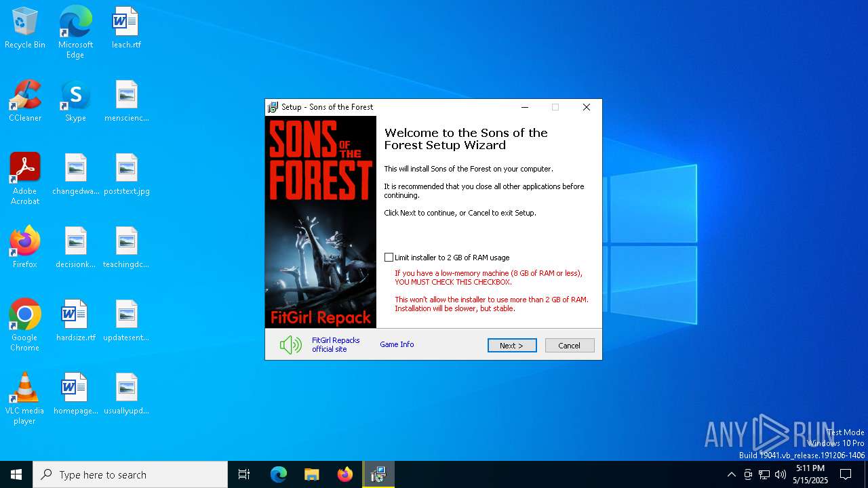Select the leach.rtf document icon
The width and height of the screenshot is (868, 488).
126,28
